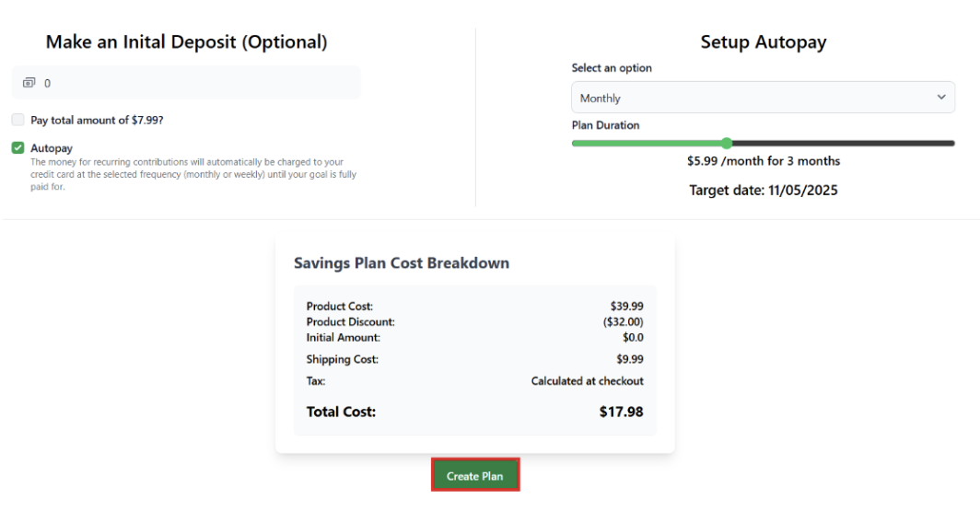Click the Savings Plan Cost Breakdown heading

(402, 263)
